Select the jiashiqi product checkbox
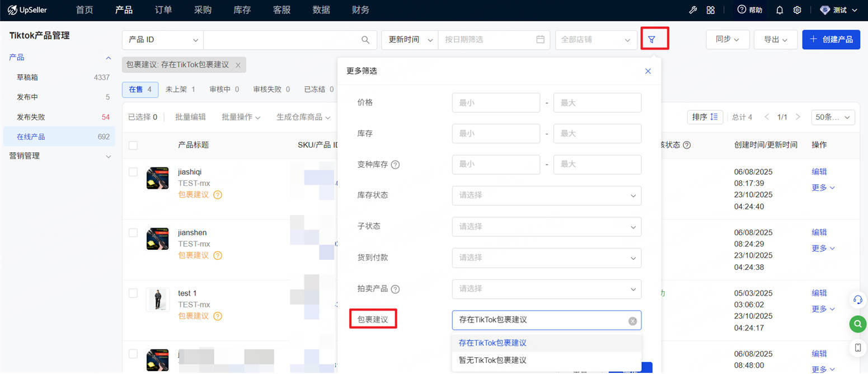 point(133,172)
